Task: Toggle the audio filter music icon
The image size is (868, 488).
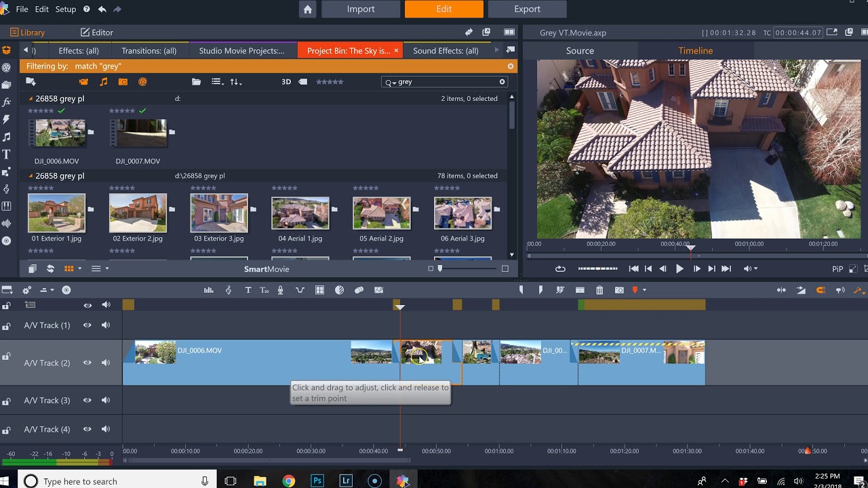Action: [103, 82]
